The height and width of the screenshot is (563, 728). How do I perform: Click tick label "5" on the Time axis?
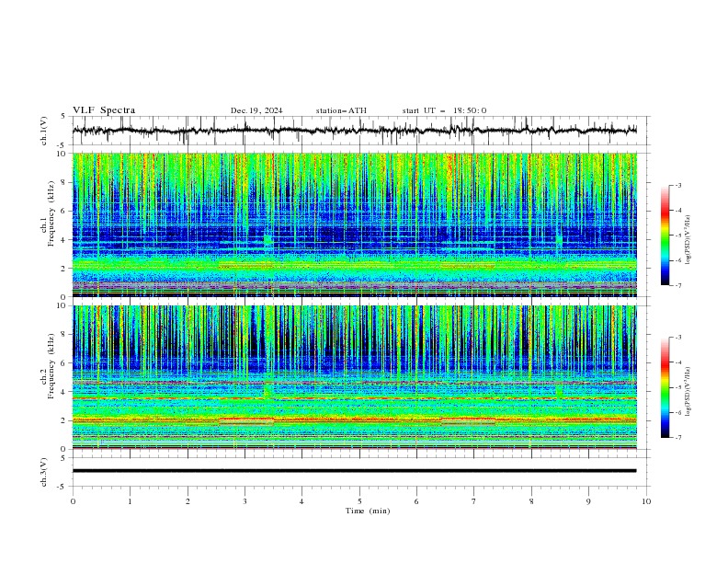coord(359,501)
